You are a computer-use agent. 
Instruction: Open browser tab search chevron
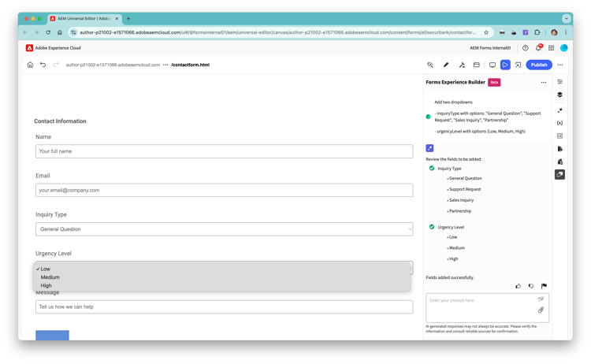pyautogui.click(x=566, y=18)
